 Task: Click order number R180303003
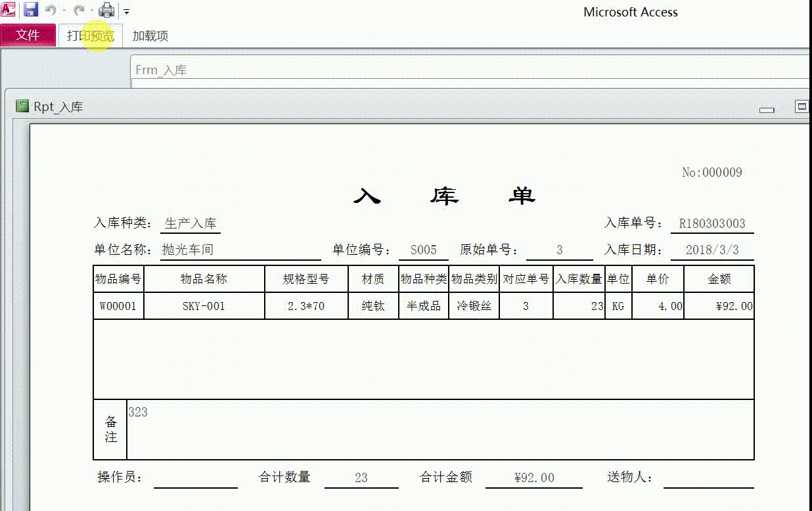(x=712, y=223)
